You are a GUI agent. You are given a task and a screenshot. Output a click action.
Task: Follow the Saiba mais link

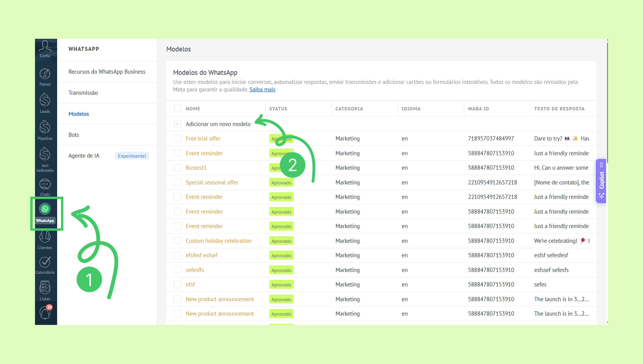click(262, 90)
